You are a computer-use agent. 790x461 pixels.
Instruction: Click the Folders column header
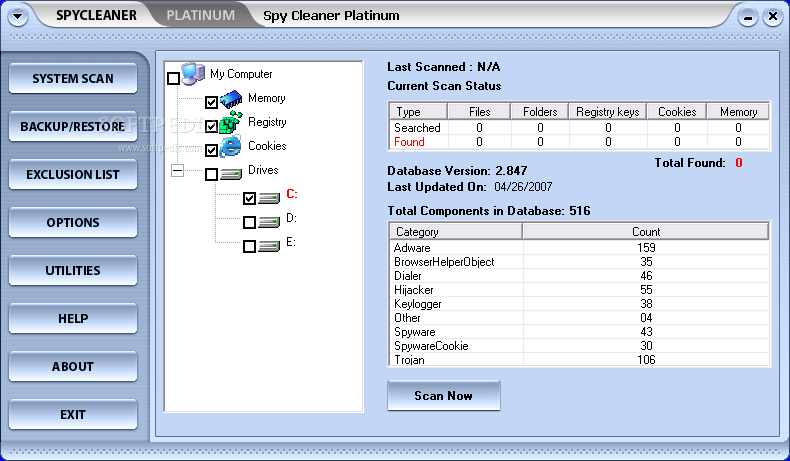click(x=540, y=111)
